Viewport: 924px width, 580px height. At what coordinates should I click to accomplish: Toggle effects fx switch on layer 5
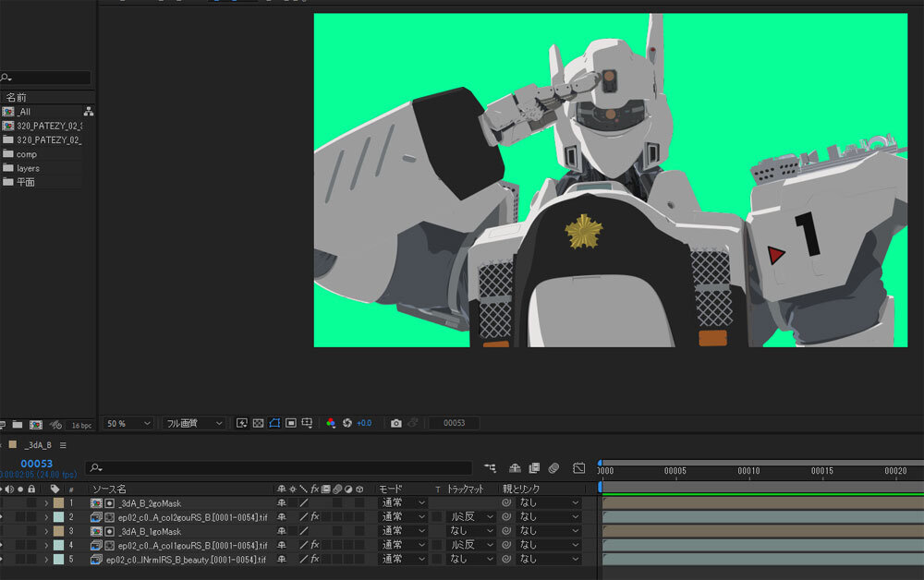[315, 559]
